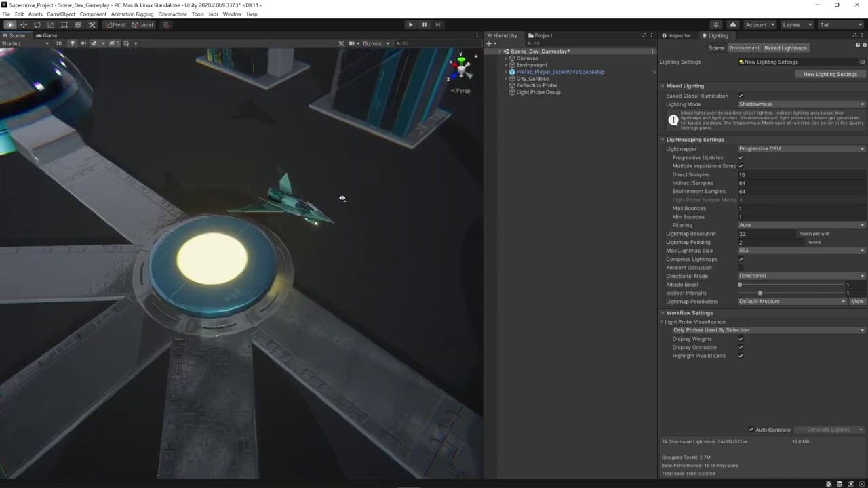Toggle 2D scene view mode
Screen dimensions: 868x488
pos(58,43)
